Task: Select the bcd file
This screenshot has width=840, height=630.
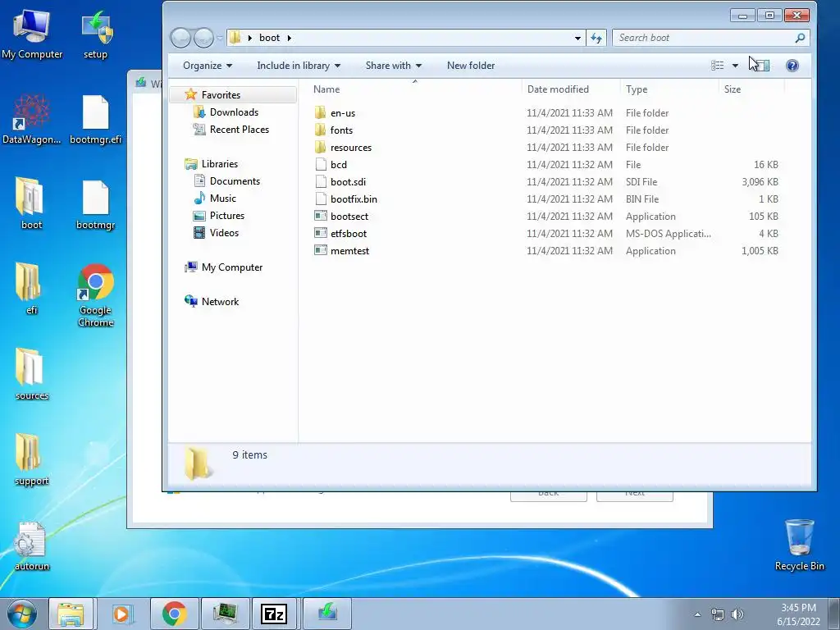Action: coord(339,164)
